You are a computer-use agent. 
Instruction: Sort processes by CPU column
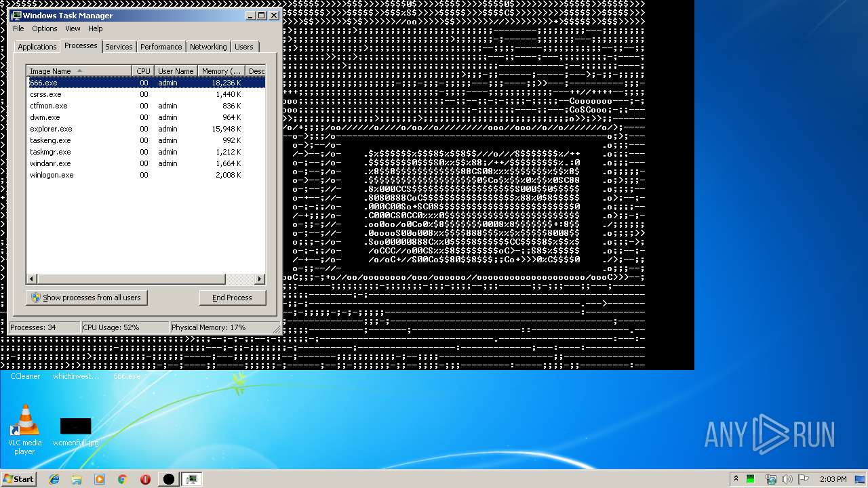point(143,71)
